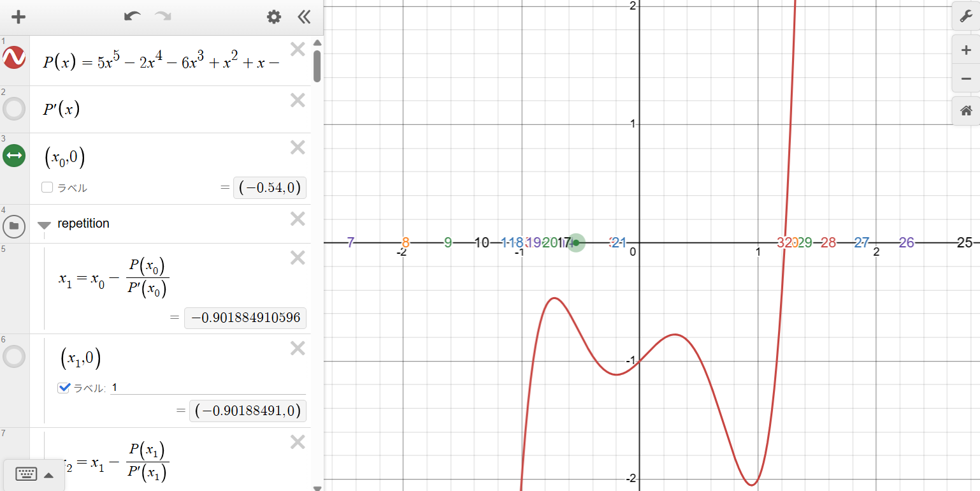Undo the last action
The width and height of the screenshot is (980, 491).
pos(133,17)
